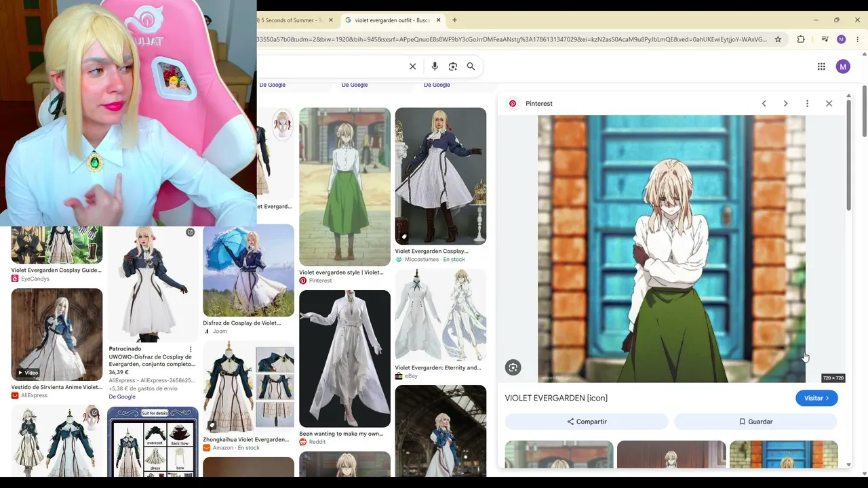Open a new browser tab
The image size is (868, 488).
[455, 20]
